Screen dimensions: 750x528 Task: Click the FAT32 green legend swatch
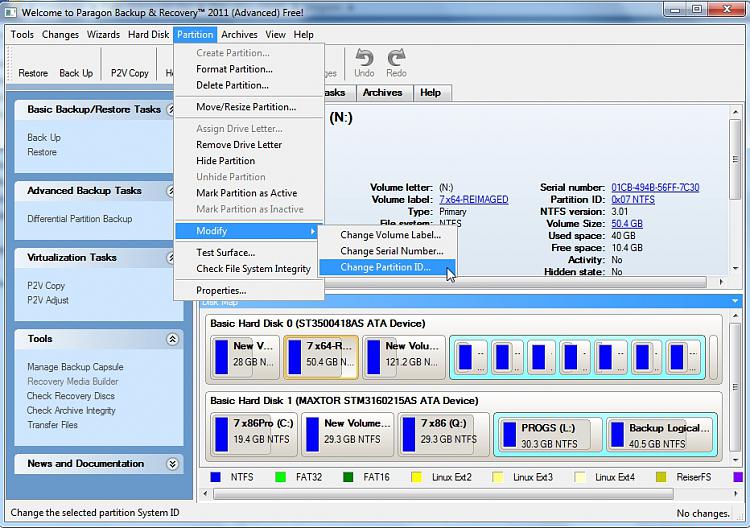coord(281,477)
